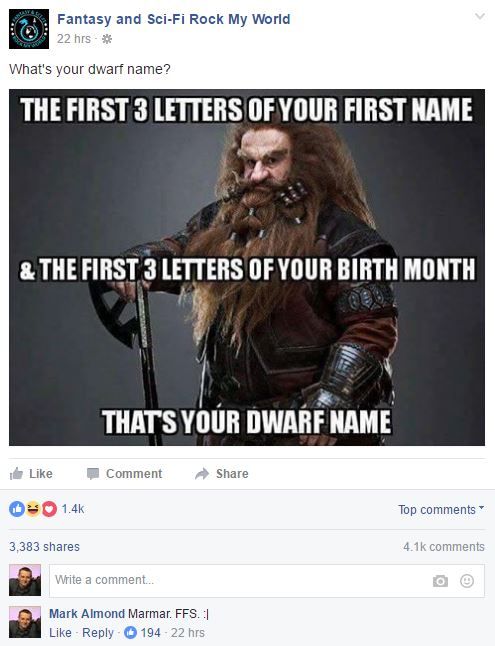The width and height of the screenshot is (495, 646).
Task: Expand the Top comments sort dropdown
Action: point(441,510)
